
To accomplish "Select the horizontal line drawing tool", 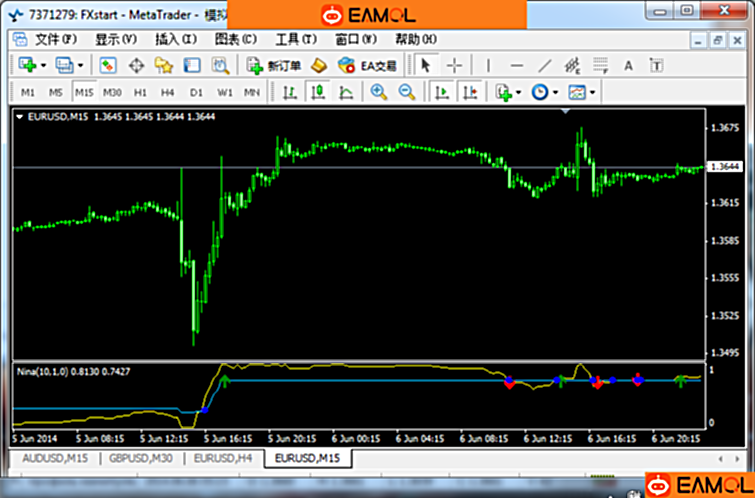I will tap(516, 65).
